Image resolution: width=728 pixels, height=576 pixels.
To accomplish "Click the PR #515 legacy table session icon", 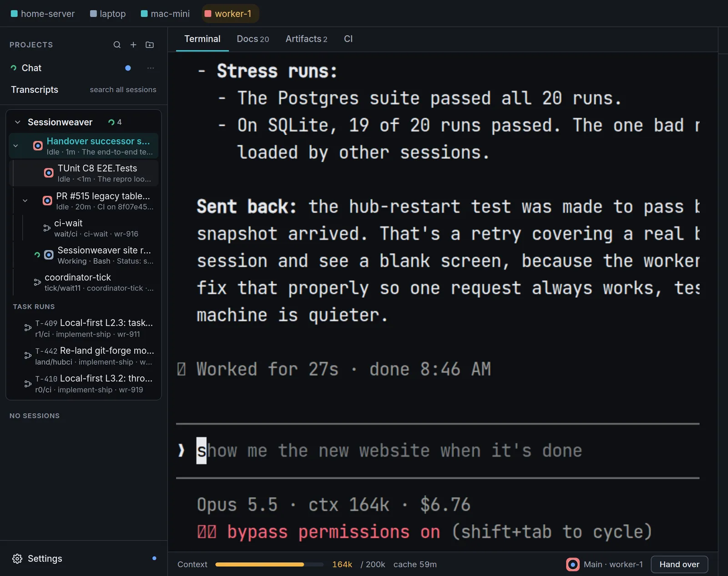I will [x=47, y=201].
